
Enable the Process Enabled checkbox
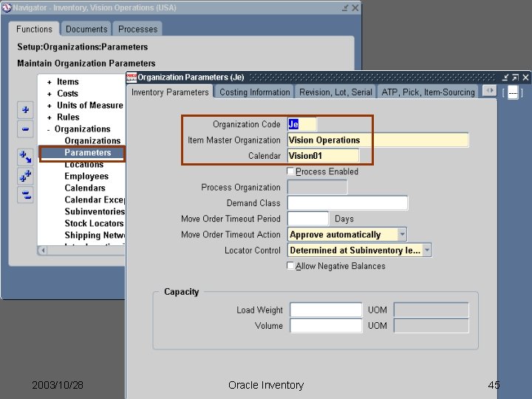[290, 171]
